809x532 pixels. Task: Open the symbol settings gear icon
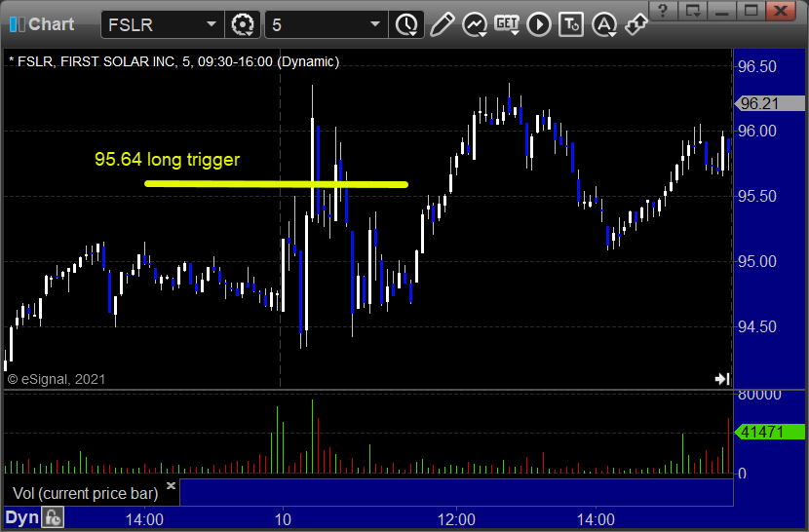243,24
